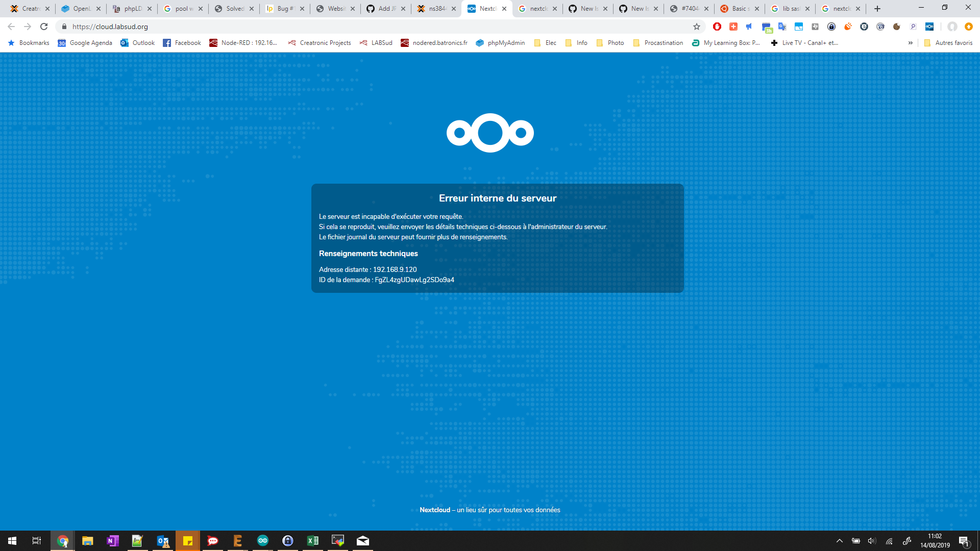This screenshot has width=980, height=551.
Task: Open the Procastination bookmarks folder
Action: 658,43
